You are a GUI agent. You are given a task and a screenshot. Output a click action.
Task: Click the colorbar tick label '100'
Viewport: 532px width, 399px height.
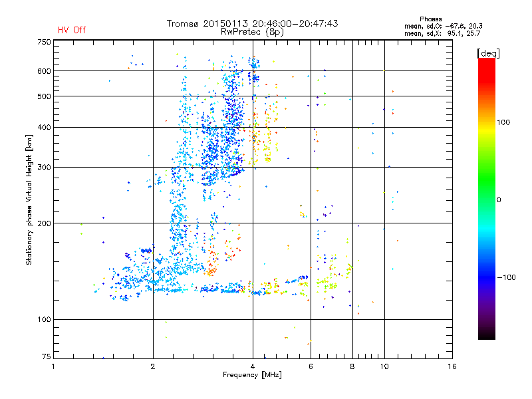point(503,122)
